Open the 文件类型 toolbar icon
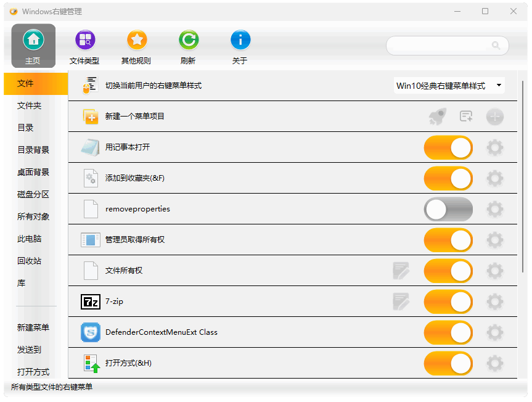Screen dimensions: 532x402 coord(85,41)
